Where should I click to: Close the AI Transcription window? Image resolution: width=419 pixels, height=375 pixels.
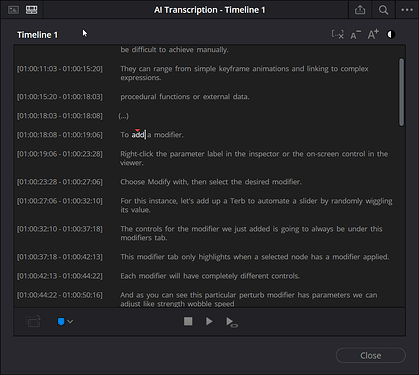[x=371, y=356]
